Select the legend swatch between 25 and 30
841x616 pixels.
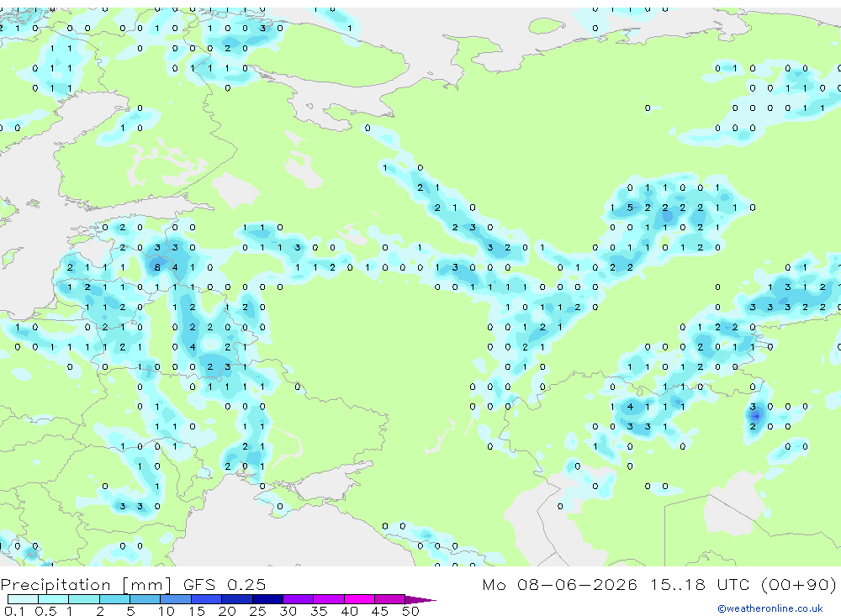tap(267, 599)
